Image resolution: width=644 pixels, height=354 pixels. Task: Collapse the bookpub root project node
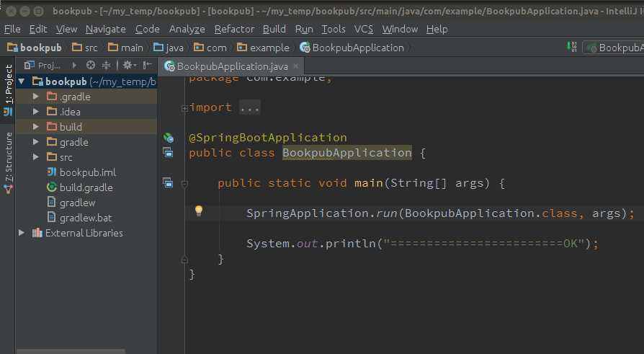[22, 81]
